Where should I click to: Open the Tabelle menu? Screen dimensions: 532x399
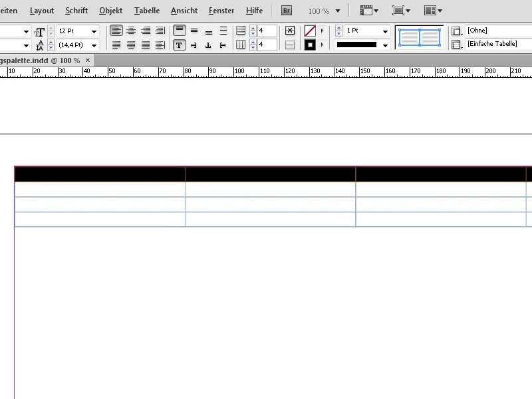(x=147, y=11)
